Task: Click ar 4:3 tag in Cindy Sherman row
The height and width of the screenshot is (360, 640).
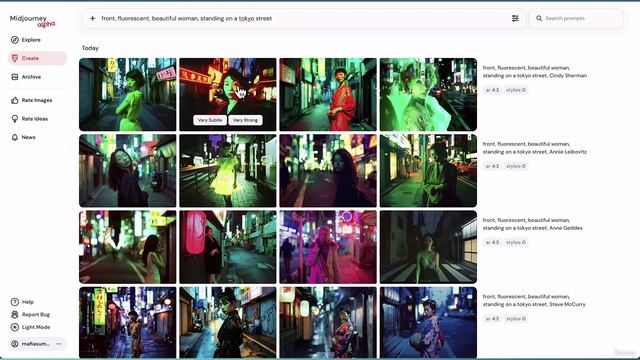Action: point(492,90)
